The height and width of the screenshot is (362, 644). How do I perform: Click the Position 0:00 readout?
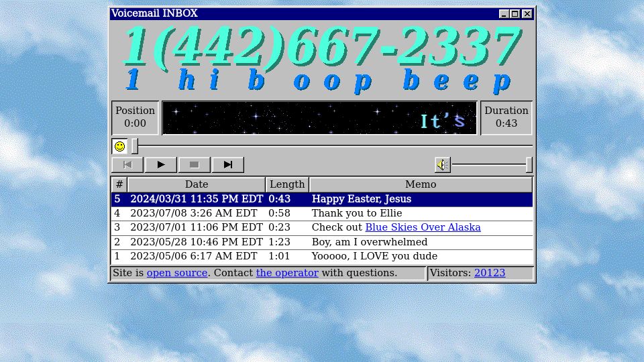tap(135, 117)
